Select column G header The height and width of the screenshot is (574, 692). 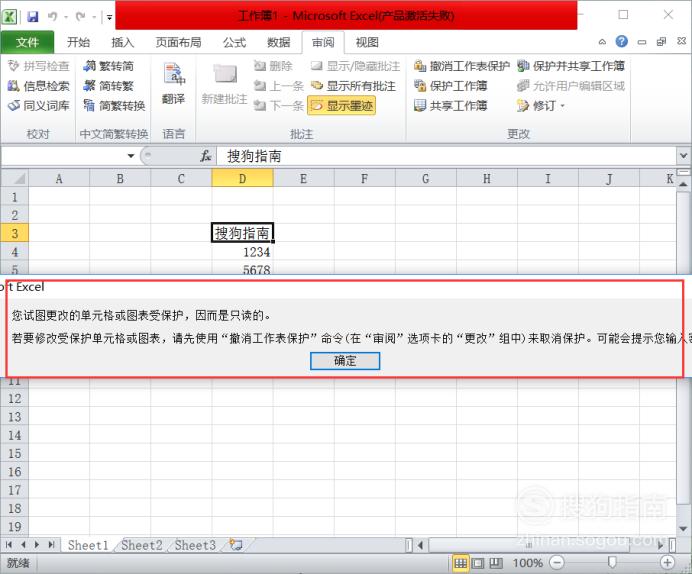425,179
